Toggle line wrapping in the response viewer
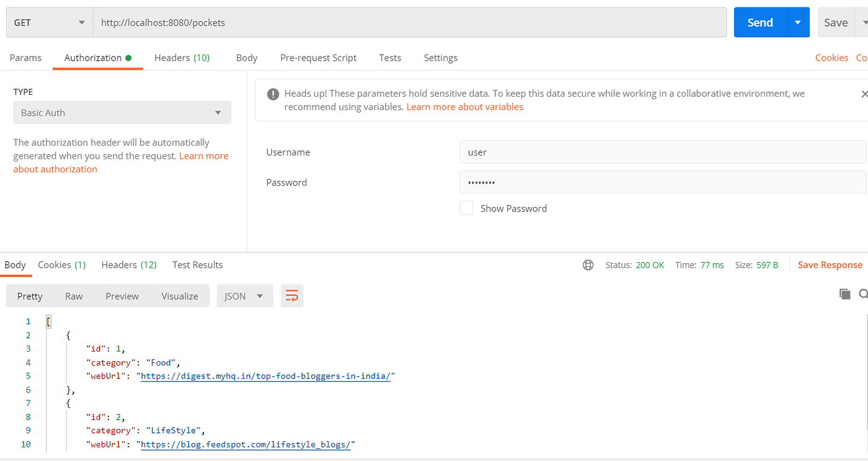Screen dimensions: 868x461 [291, 296]
